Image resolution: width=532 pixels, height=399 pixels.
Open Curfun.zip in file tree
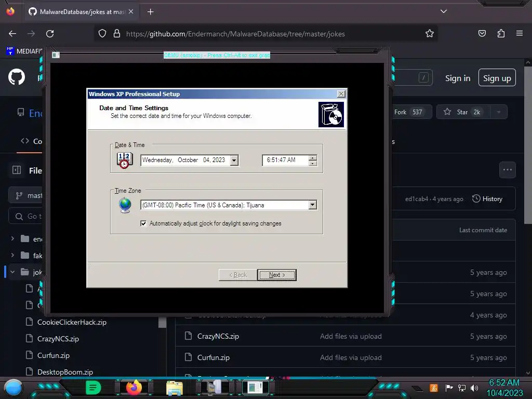(x=54, y=355)
